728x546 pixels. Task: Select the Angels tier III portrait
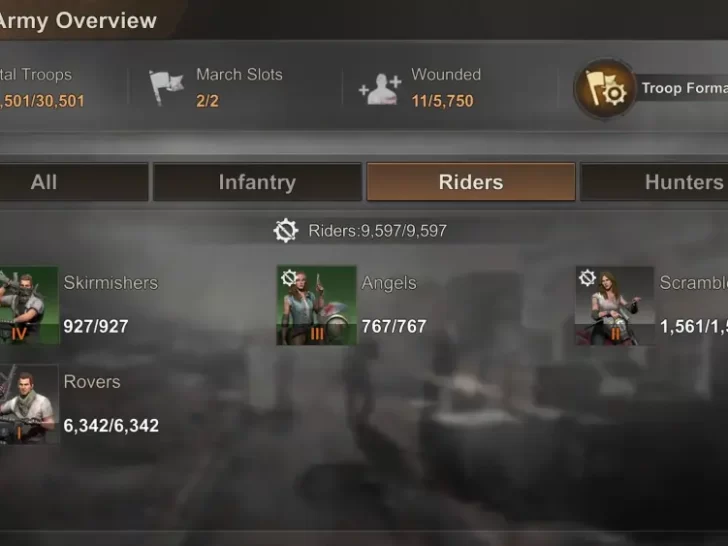coord(317,305)
